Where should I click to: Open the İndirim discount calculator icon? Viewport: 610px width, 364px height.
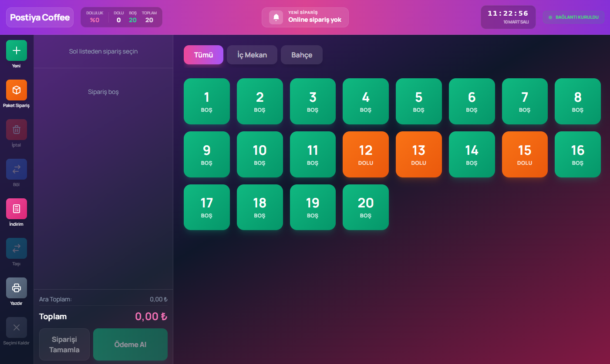click(16, 209)
